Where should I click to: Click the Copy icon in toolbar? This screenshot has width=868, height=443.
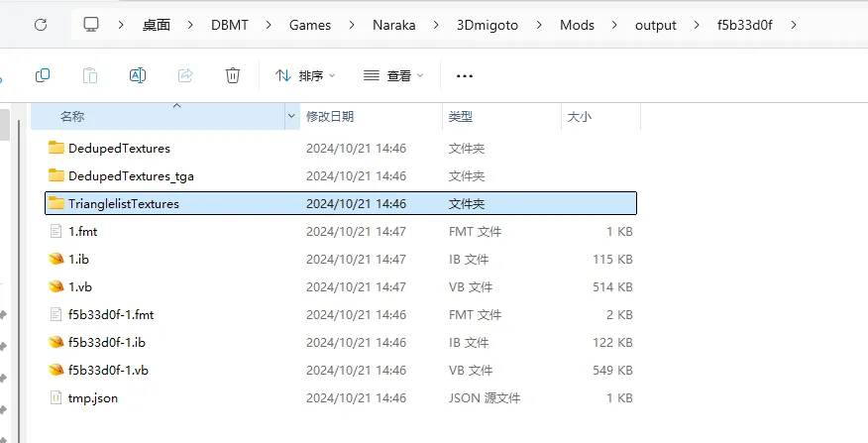point(43,75)
